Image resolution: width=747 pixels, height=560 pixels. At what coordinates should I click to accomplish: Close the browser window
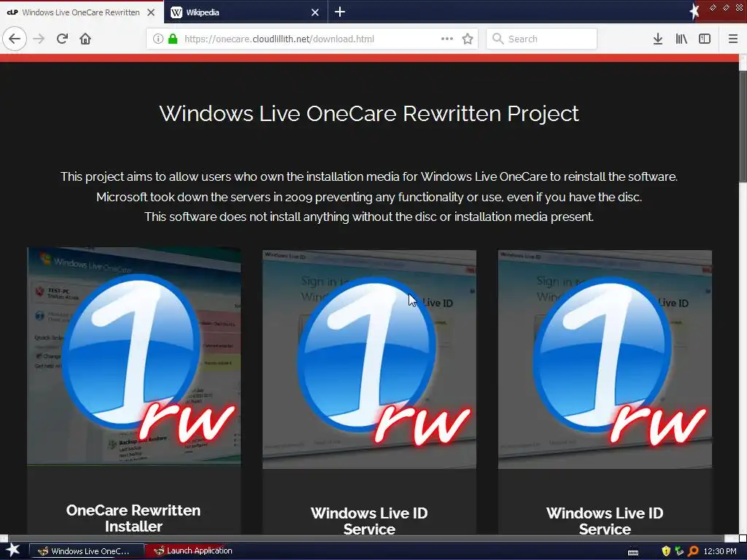[740, 7]
